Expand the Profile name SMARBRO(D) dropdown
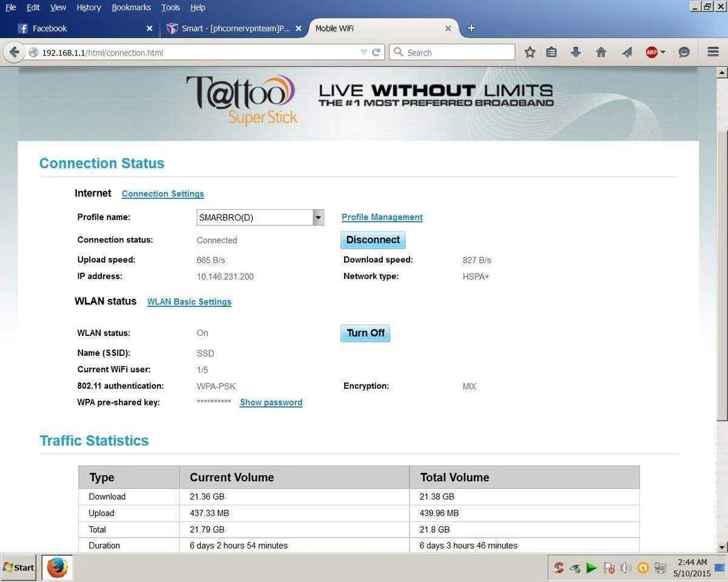Viewport: 728px width, 582px height. 318,217
